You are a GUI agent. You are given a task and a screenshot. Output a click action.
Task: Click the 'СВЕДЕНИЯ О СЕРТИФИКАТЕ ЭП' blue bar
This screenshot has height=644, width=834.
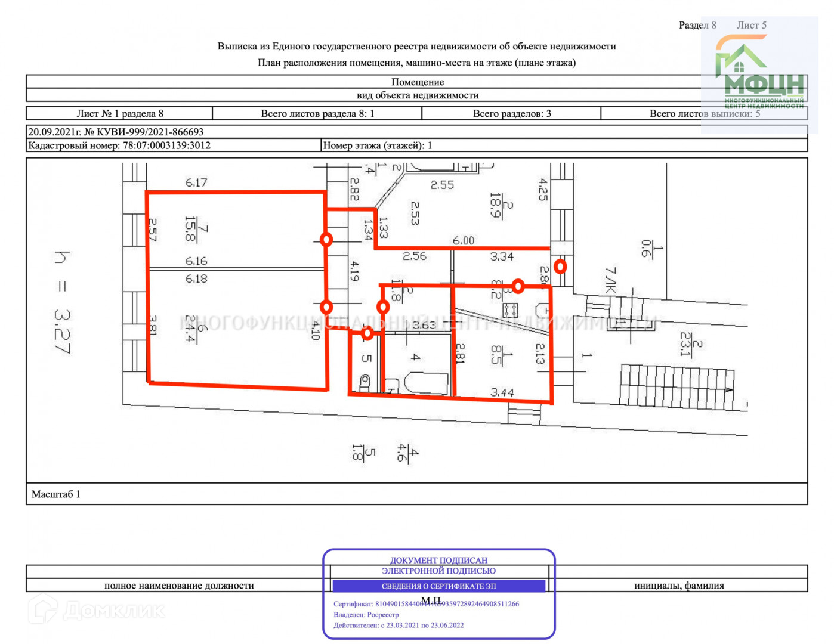pos(438,586)
